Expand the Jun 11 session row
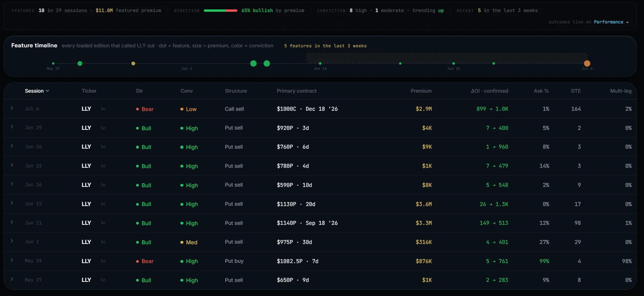Viewport: 644px width, 296px height. tap(12, 222)
